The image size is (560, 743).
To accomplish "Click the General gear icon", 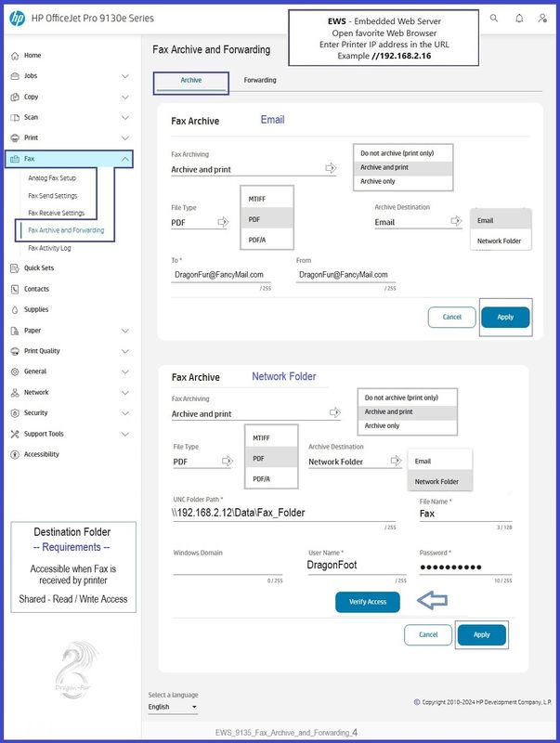I will point(15,371).
